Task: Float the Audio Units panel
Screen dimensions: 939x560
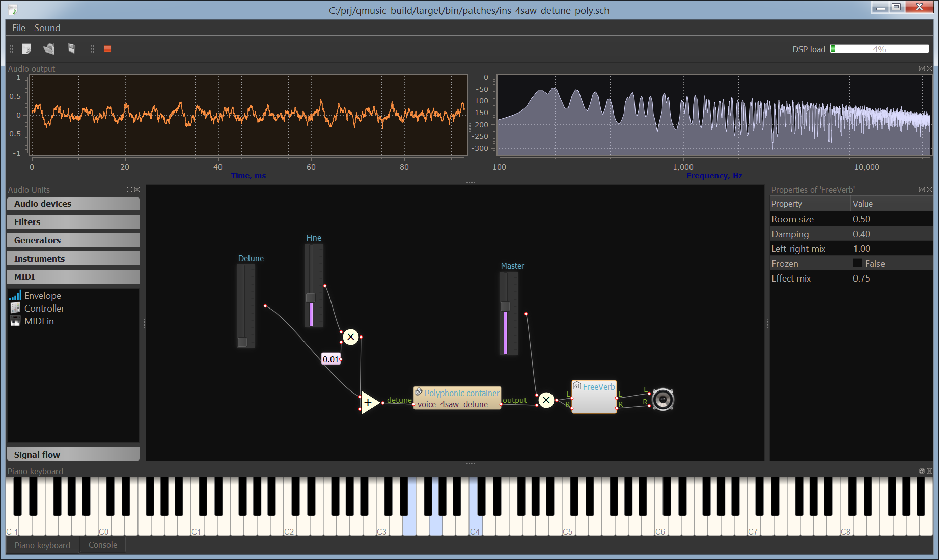Action: (x=129, y=189)
